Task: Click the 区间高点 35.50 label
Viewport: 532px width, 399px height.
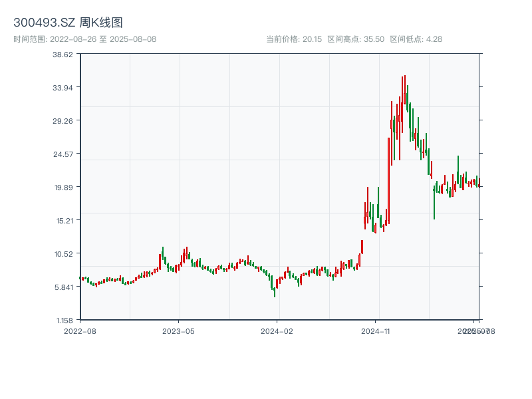Action: point(356,39)
